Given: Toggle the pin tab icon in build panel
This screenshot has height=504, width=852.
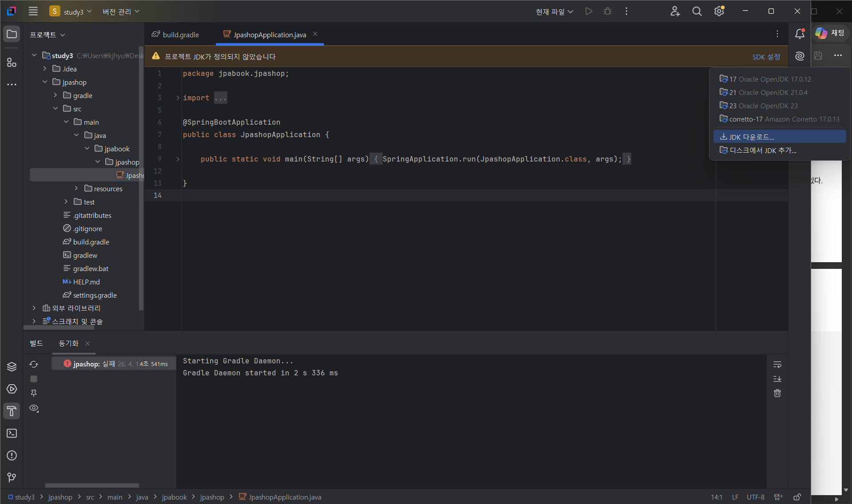Looking at the screenshot, I should 34,393.
